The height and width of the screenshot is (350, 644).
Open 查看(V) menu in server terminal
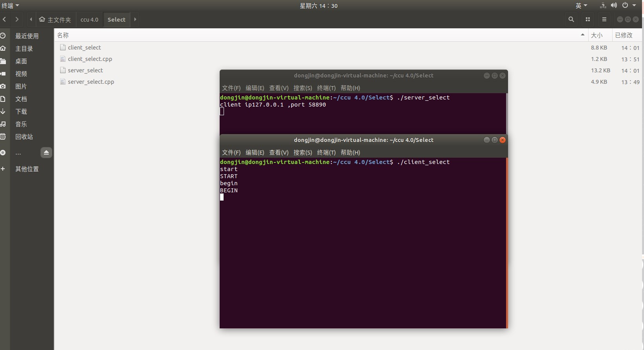click(279, 88)
